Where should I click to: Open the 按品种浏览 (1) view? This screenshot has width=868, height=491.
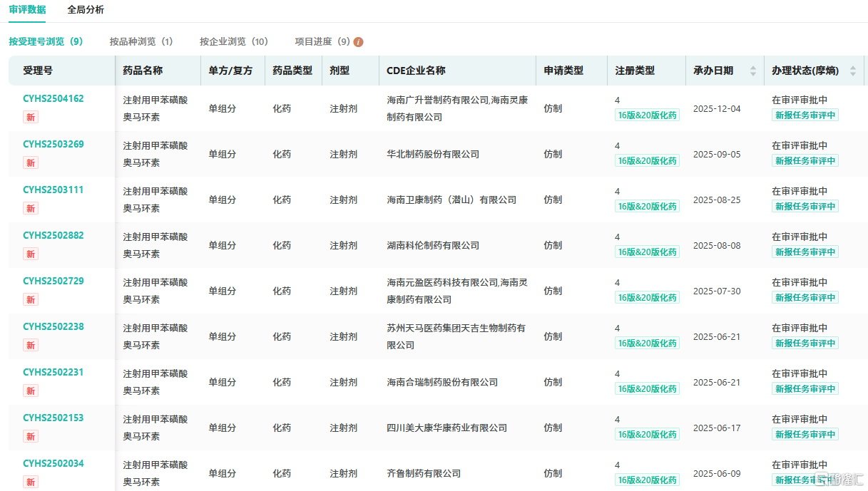click(141, 42)
